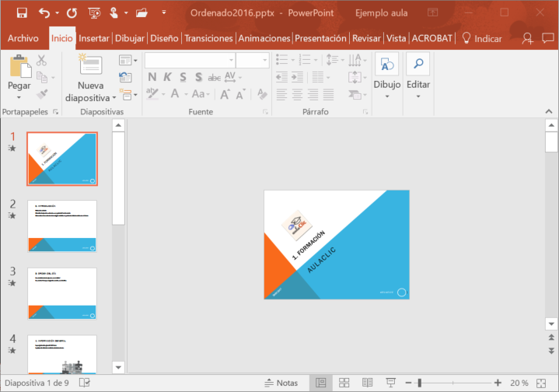The height and width of the screenshot is (392, 559).
Task: Click the Clear formatting icon
Action: pyautogui.click(x=262, y=94)
